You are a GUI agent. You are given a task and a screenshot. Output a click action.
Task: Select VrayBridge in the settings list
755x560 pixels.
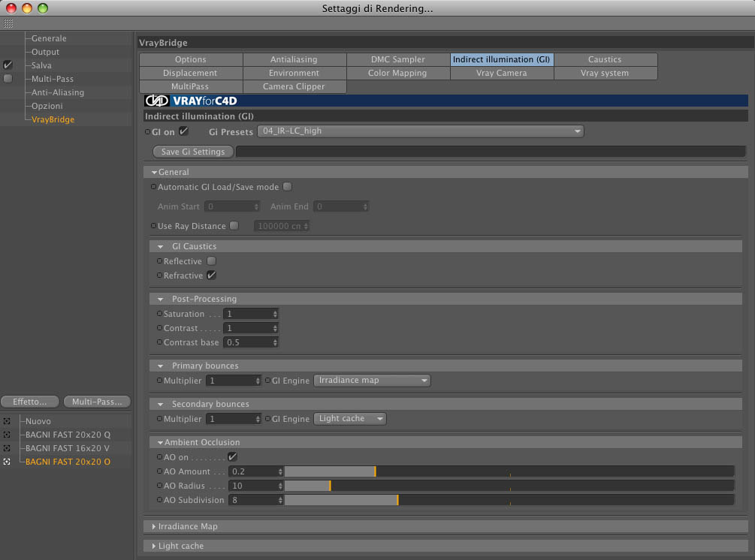pos(53,119)
